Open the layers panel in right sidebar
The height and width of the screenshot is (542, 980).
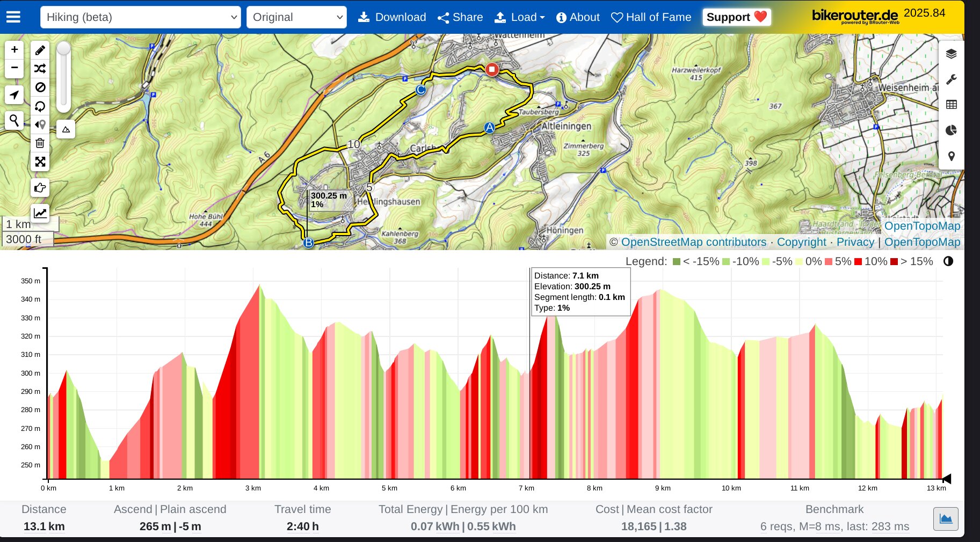(951, 54)
